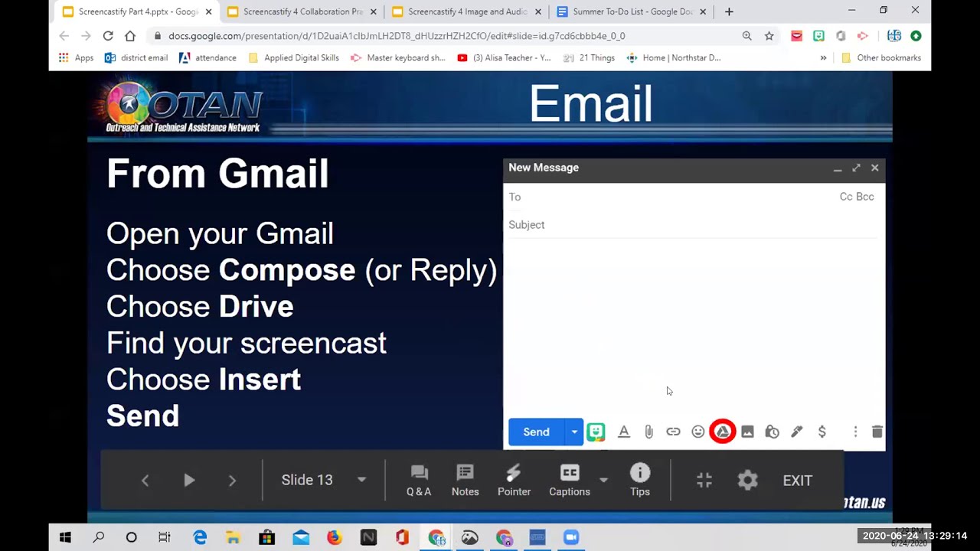This screenshot has width=980, height=551.
Task: Close the Summer To-Do List tab
Action: tap(703, 11)
